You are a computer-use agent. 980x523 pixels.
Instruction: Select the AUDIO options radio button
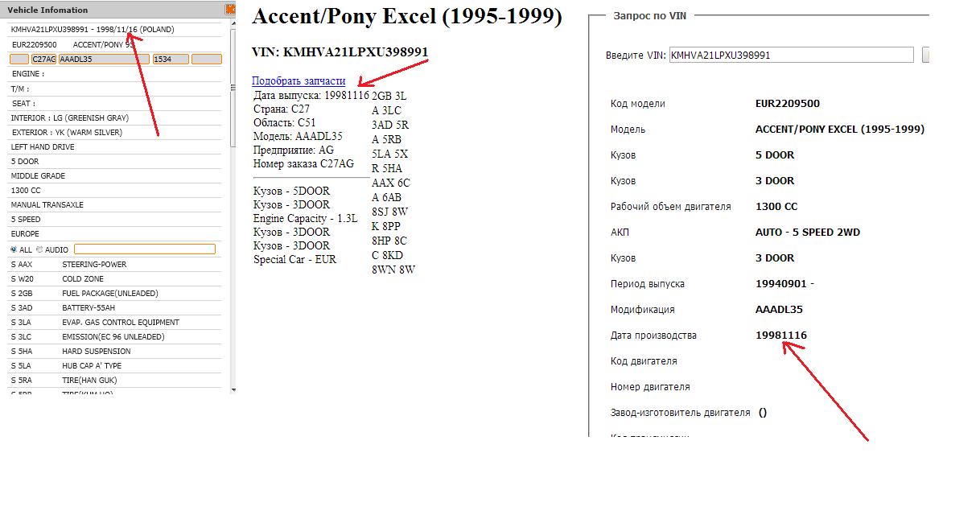(39, 249)
